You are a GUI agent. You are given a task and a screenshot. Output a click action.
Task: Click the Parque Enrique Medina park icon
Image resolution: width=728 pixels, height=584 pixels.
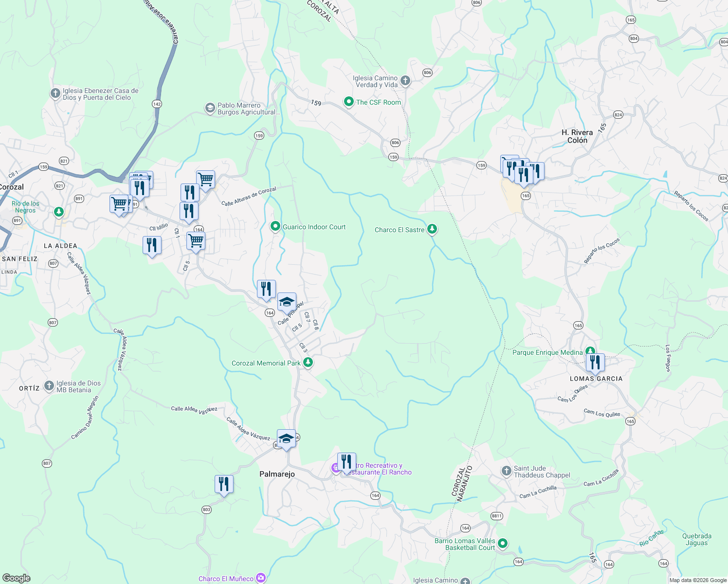[x=590, y=351]
